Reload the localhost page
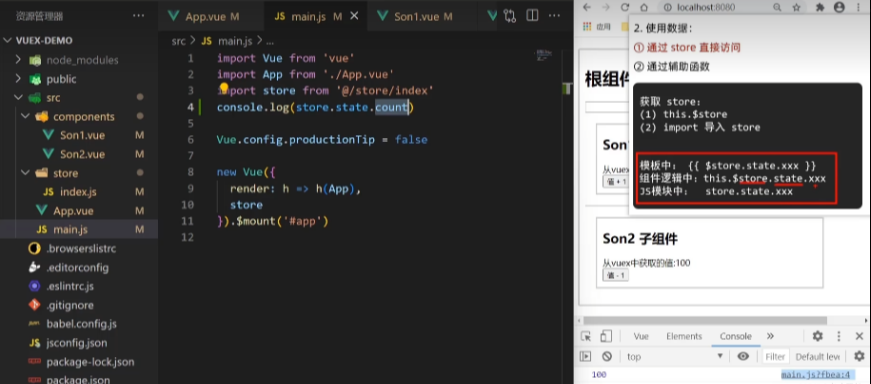 click(x=625, y=7)
